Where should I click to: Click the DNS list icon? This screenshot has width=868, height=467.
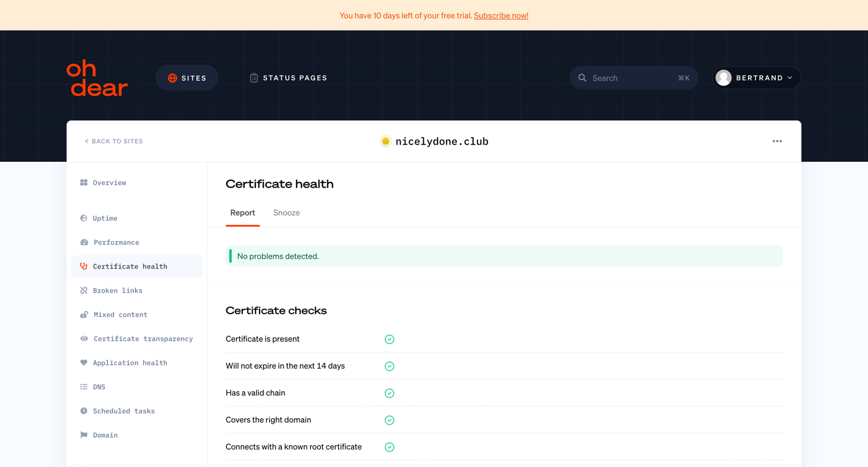tap(84, 387)
